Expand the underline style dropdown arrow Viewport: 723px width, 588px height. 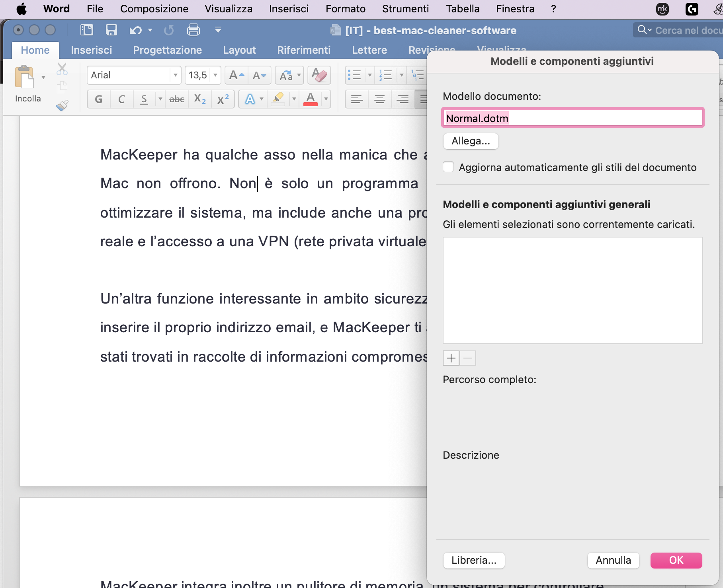tap(160, 99)
